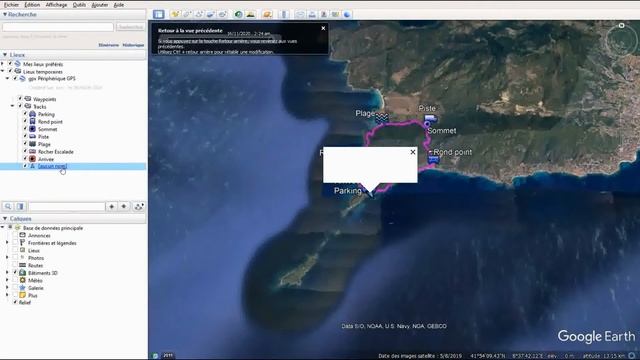This screenshot has width=640, height=360.
Task: Uncheck the Rocher Escalade checkbox
Action: (x=25, y=151)
